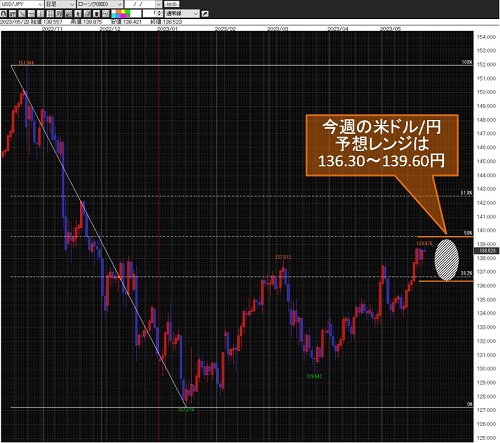Select the eraser tool icon

(87, 14)
